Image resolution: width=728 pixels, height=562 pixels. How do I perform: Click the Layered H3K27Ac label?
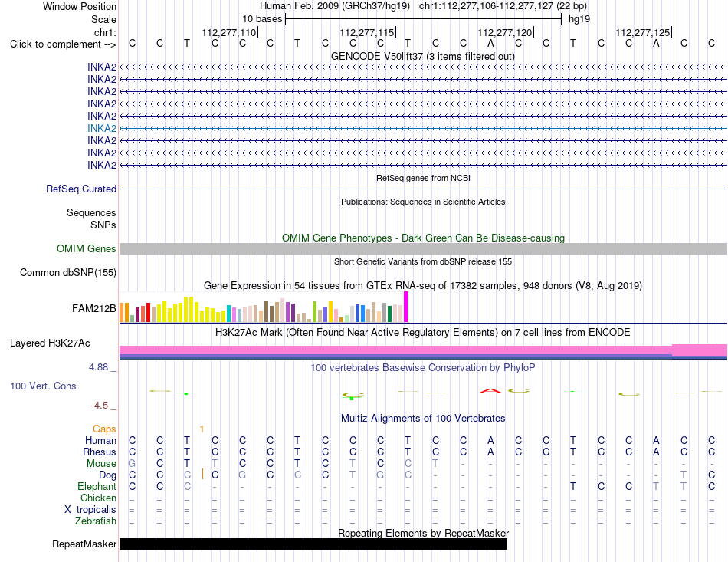50,343
